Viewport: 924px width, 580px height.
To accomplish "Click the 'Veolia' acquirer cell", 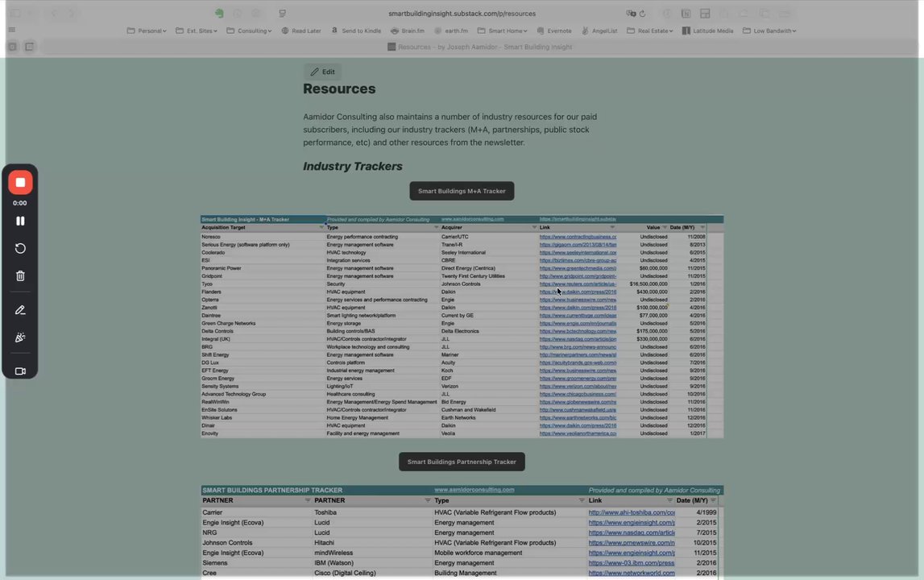I will pos(448,433).
